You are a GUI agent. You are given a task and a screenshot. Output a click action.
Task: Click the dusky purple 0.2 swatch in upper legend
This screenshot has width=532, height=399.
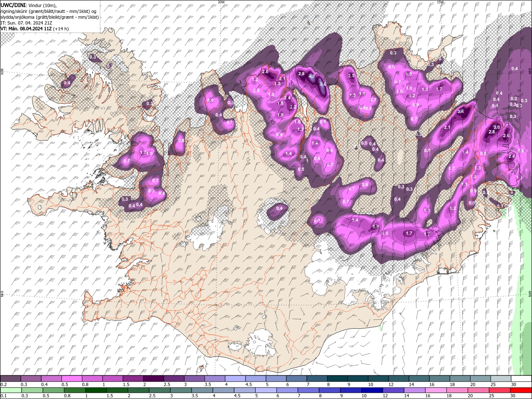coord(11,379)
